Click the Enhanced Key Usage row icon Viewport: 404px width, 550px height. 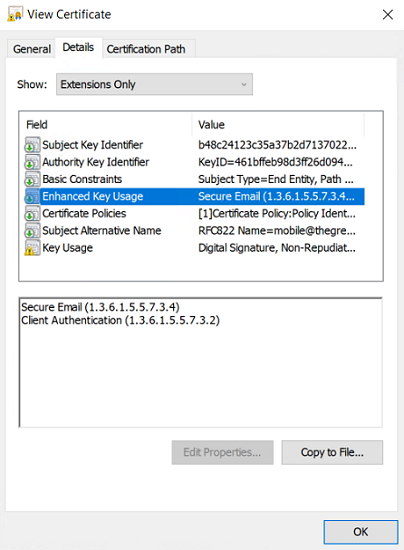coord(32,196)
